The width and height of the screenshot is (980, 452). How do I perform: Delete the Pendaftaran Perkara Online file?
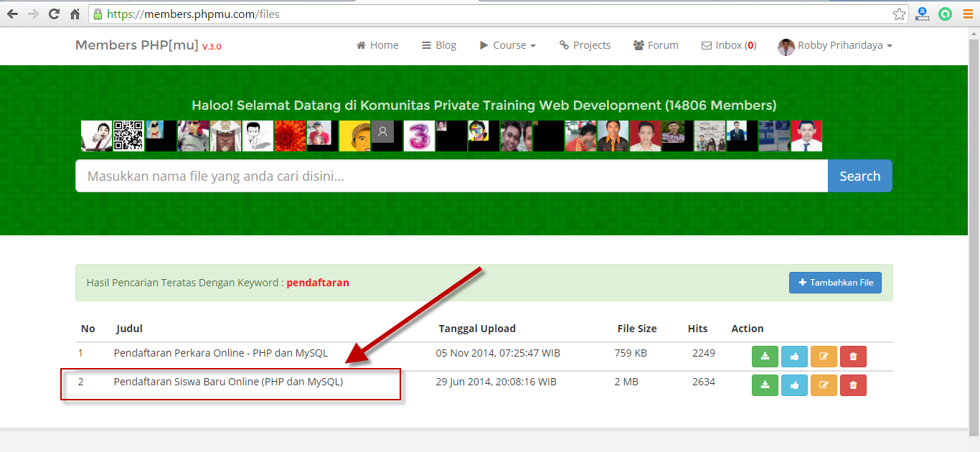pyautogui.click(x=853, y=356)
